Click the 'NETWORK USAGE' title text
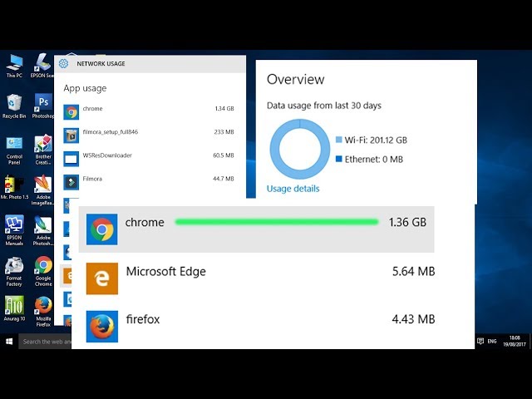This screenshot has width=532, height=399. coord(101,63)
